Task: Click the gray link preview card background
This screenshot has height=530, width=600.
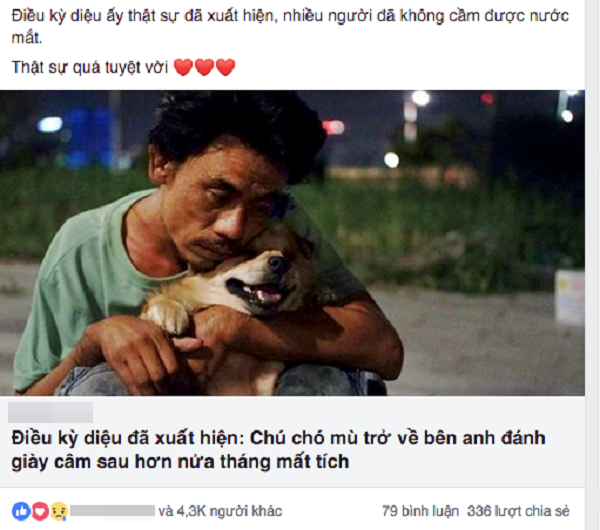Action: tap(292, 441)
